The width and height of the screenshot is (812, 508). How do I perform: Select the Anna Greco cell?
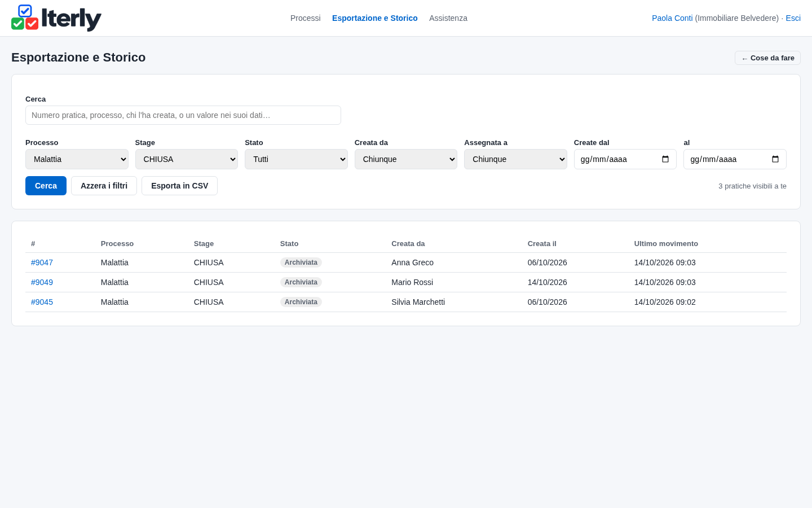[412, 262]
